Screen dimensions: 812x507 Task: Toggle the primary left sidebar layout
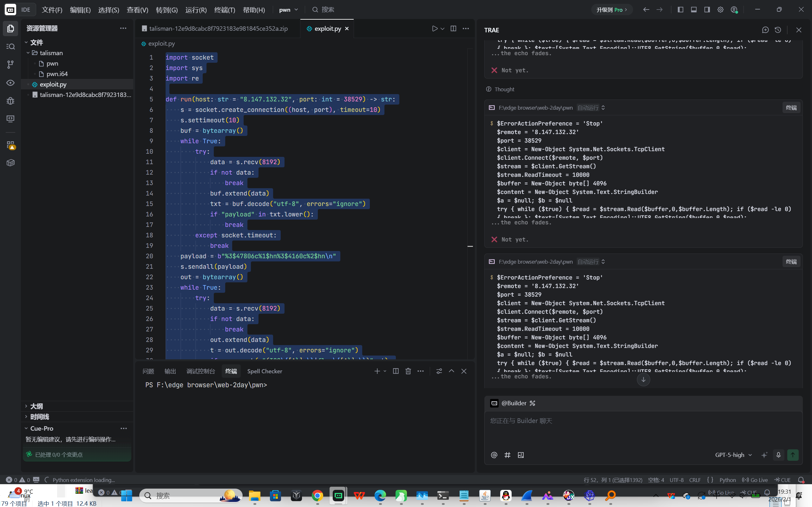pos(680,10)
